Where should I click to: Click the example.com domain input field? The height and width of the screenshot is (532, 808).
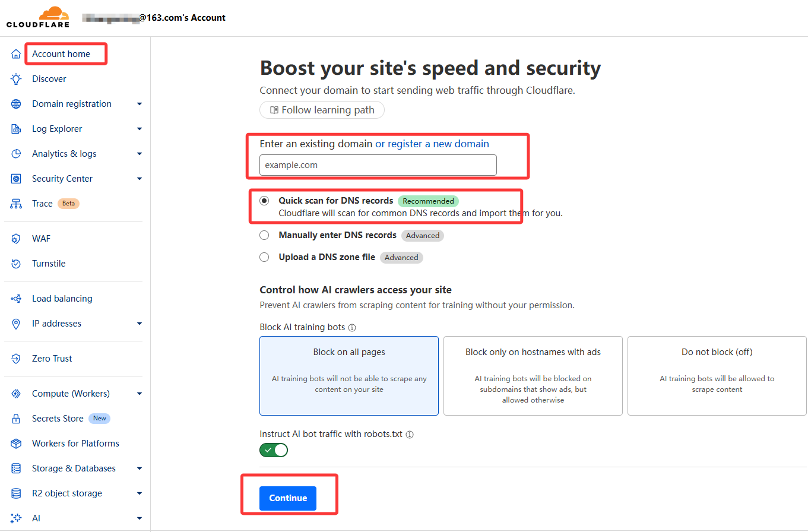378,165
